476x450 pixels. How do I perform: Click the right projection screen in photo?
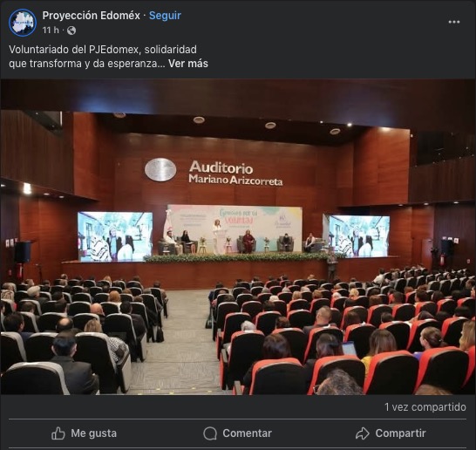(x=359, y=236)
